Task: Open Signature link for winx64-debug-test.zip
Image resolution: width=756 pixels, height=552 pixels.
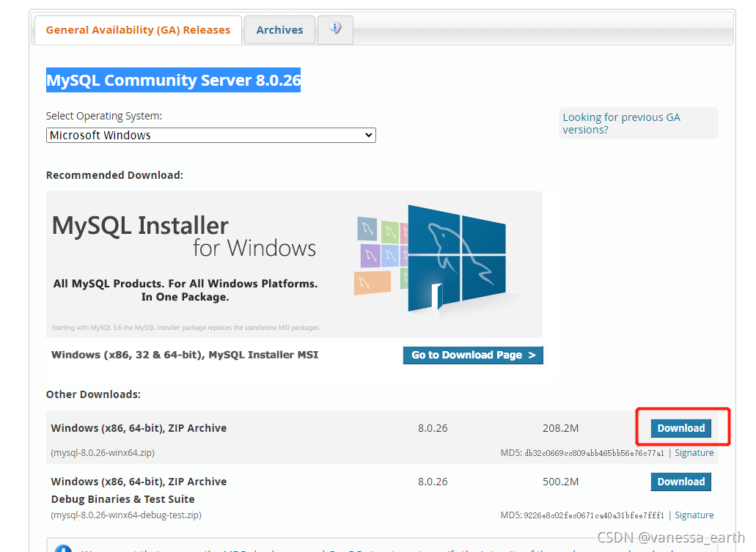Action: (x=694, y=515)
